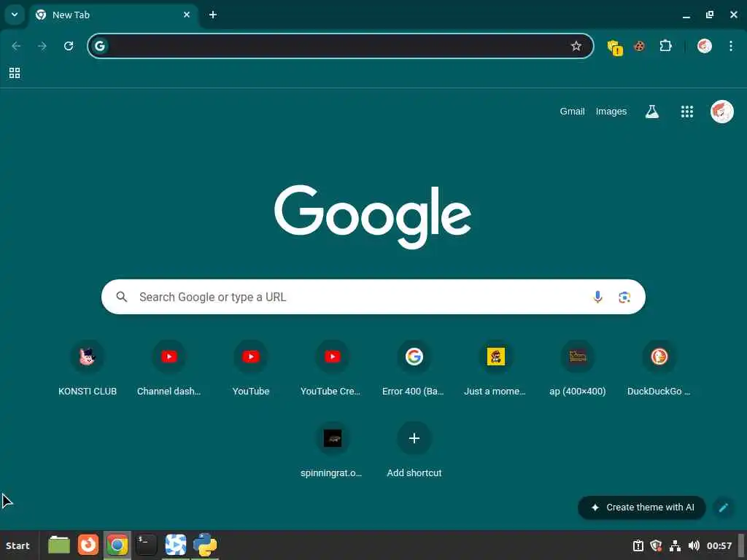Open DuckDuckGo shortcut
Viewport: 747px width, 560px height.
[x=659, y=368]
